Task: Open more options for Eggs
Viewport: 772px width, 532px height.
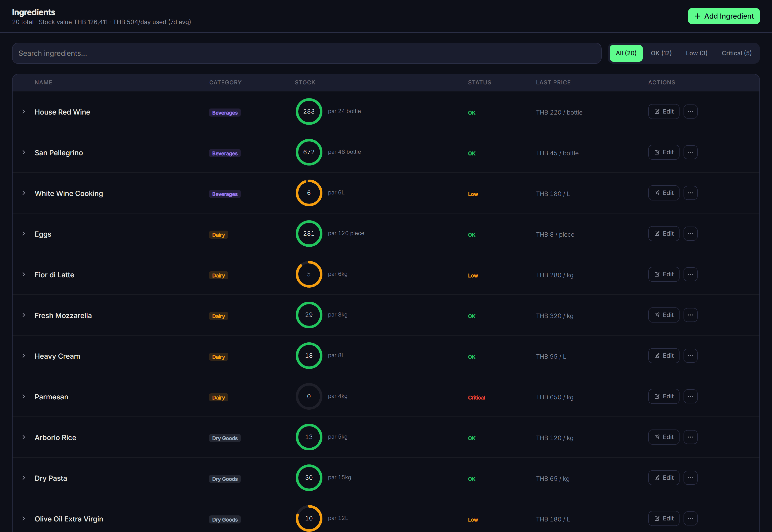Action: pyautogui.click(x=690, y=234)
